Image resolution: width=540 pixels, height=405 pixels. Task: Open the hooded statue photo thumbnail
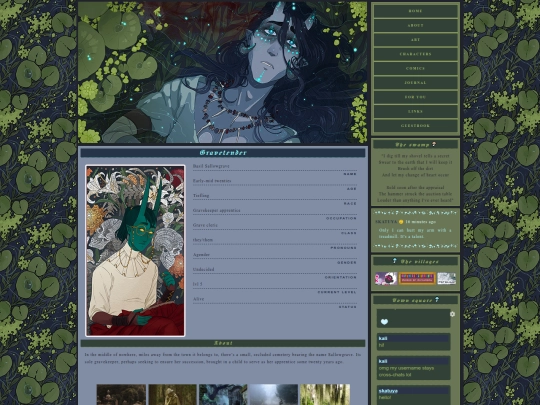point(172,394)
